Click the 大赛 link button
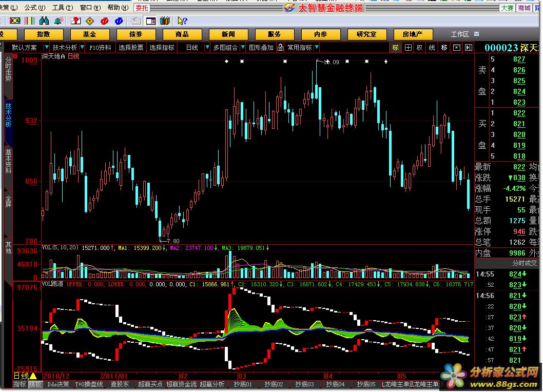 (x=507, y=8)
